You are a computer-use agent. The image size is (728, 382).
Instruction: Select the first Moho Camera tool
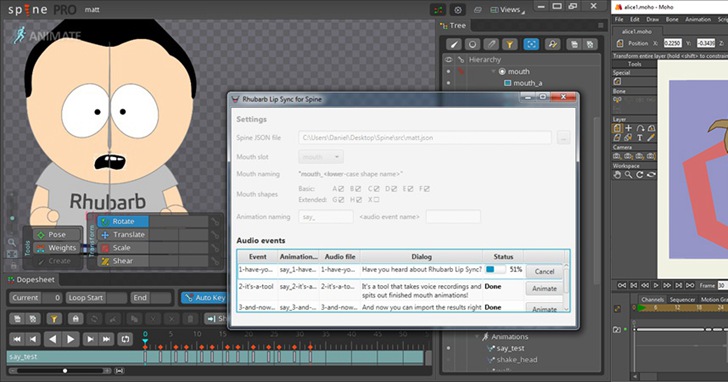coord(617,156)
